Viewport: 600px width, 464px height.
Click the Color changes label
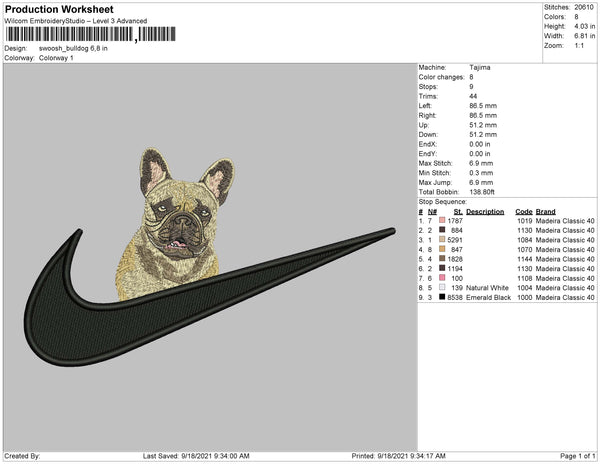coord(441,77)
